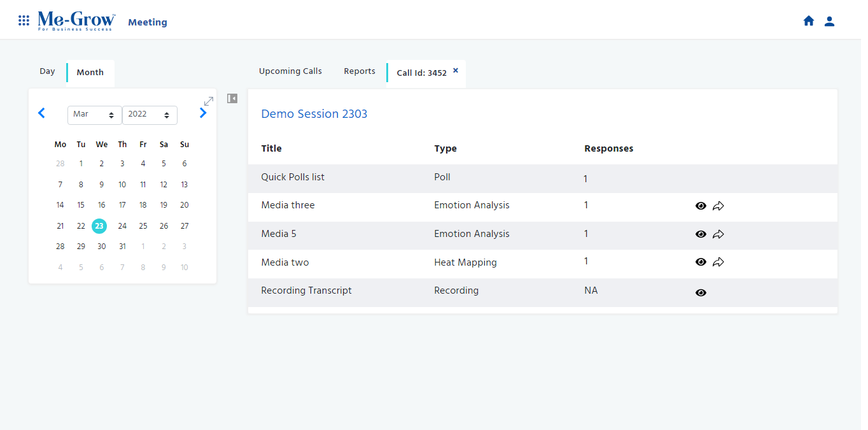Switch calendar to Day view
This screenshot has width=868, height=430.
pos(47,71)
